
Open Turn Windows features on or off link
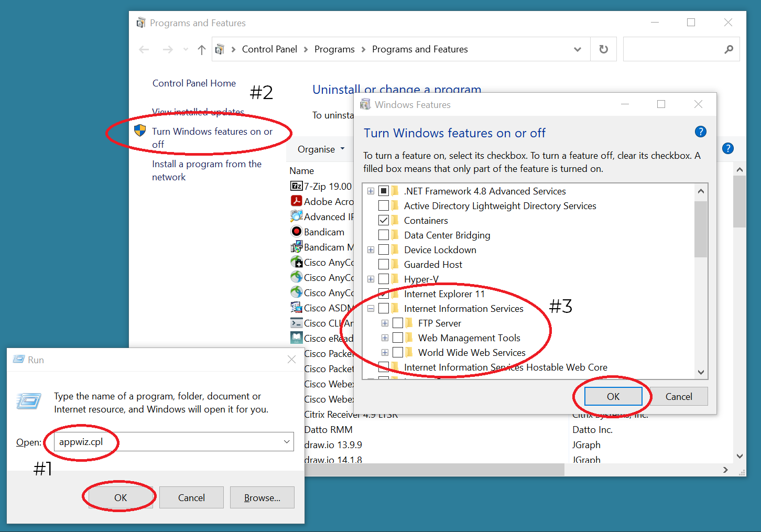[212, 137]
